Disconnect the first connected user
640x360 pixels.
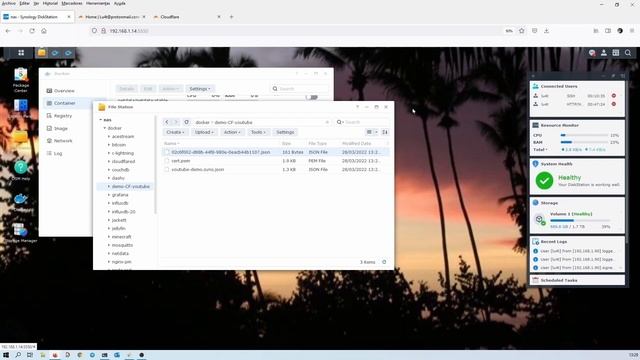pyautogui.click(x=613, y=96)
